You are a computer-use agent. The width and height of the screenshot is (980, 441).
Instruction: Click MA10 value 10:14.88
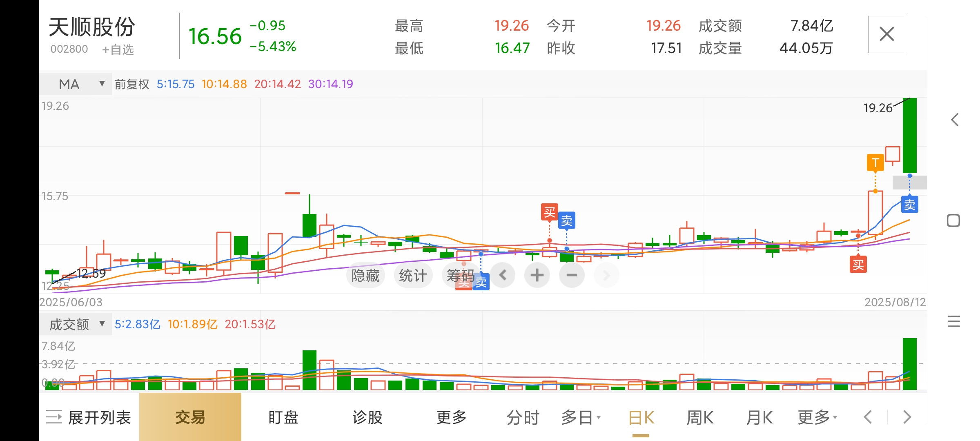[x=224, y=84]
